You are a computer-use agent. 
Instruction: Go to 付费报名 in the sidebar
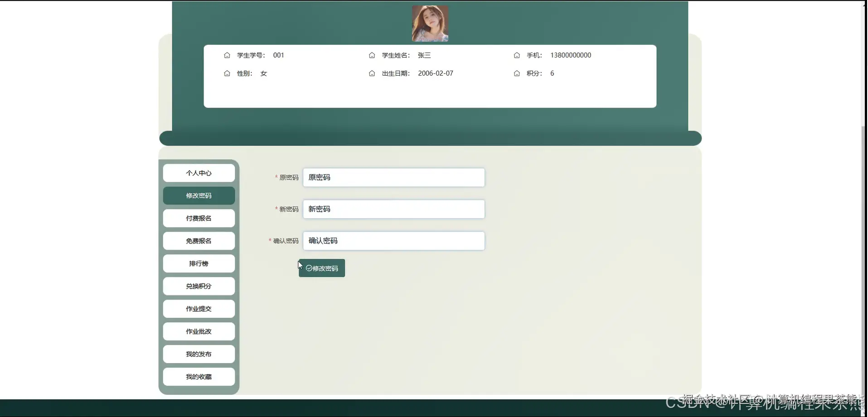[x=199, y=218]
